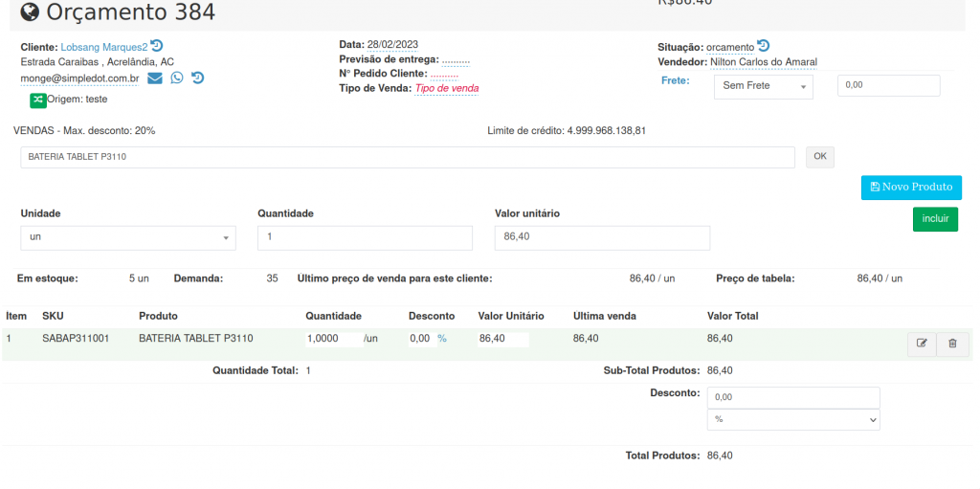Click the product search field
The height and width of the screenshot is (489, 980).
[x=407, y=157]
